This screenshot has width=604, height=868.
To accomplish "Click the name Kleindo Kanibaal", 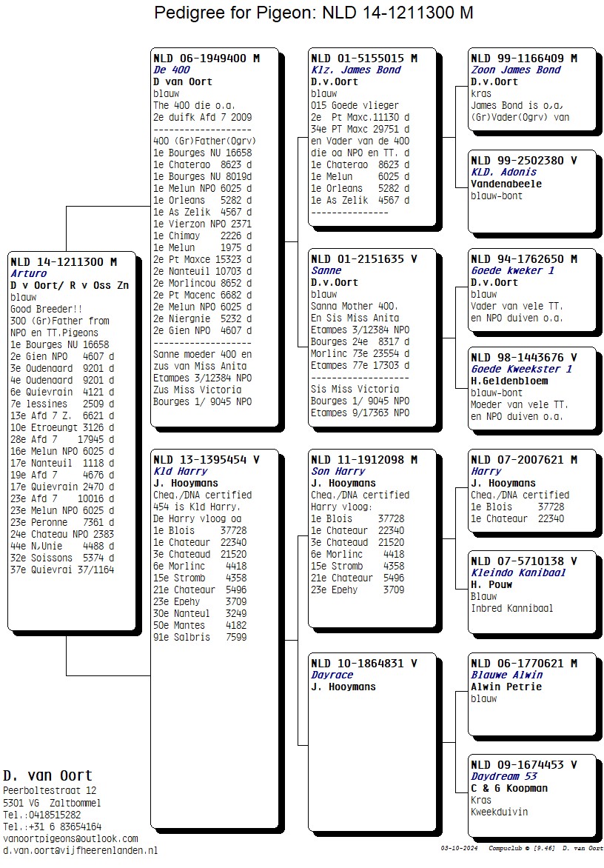I will pos(518,572).
